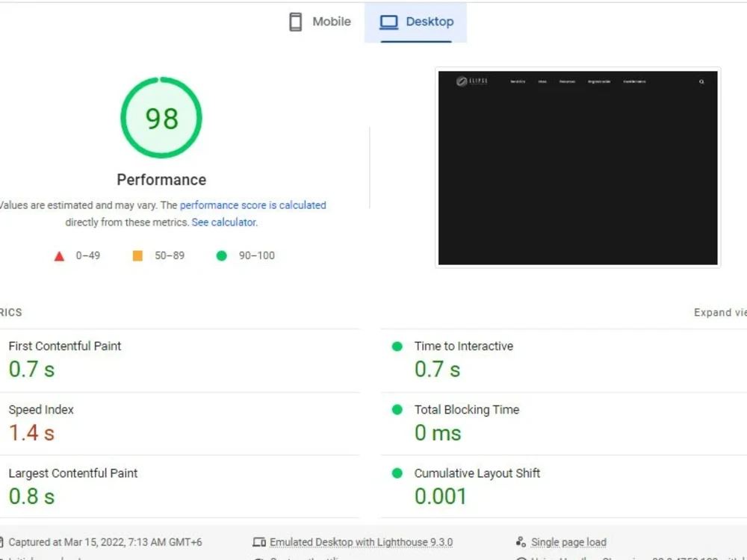Image resolution: width=747 pixels, height=560 pixels.
Task: Click the Speed Index label
Action: click(x=41, y=409)
